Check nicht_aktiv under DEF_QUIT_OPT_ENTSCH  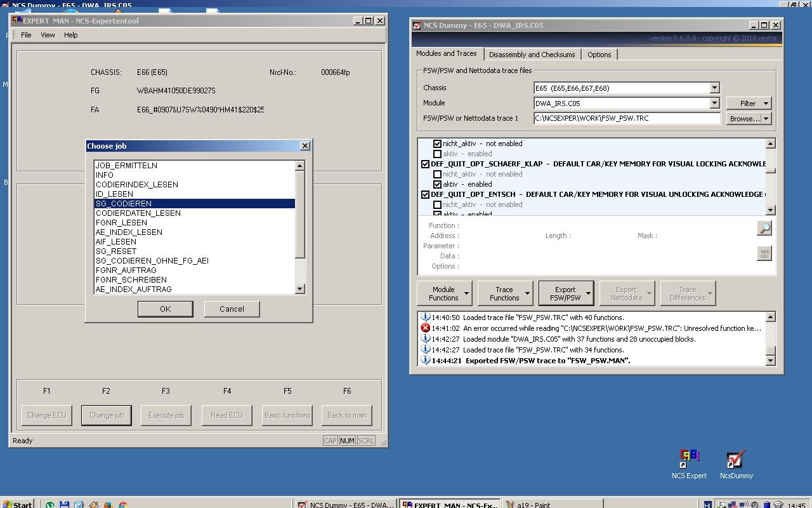click(437, 204)
